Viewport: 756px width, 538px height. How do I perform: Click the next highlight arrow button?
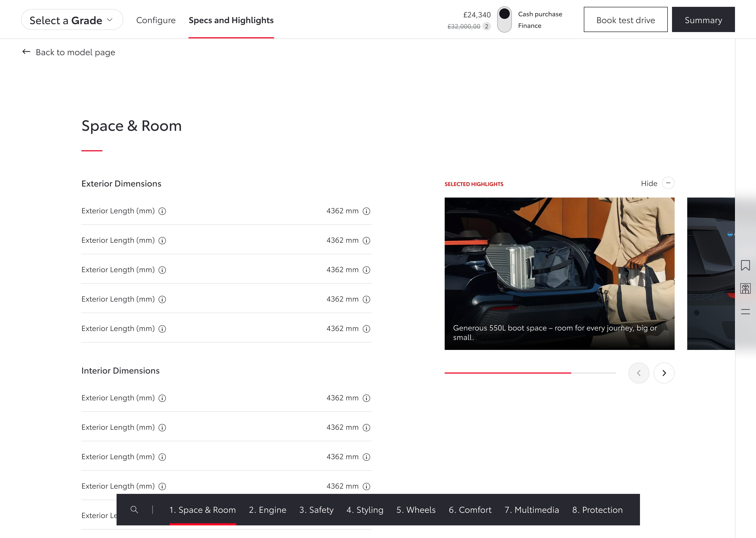pyautogui.click(x=664, y=373)
